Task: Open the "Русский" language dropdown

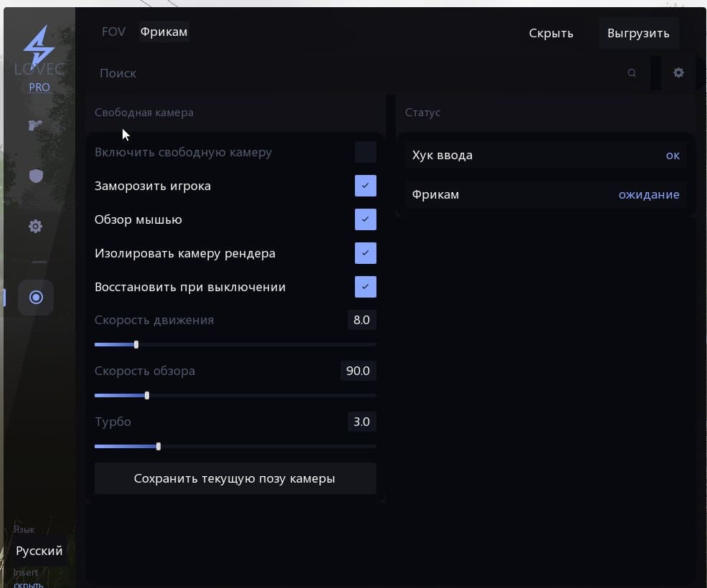Action: (39, 551)
